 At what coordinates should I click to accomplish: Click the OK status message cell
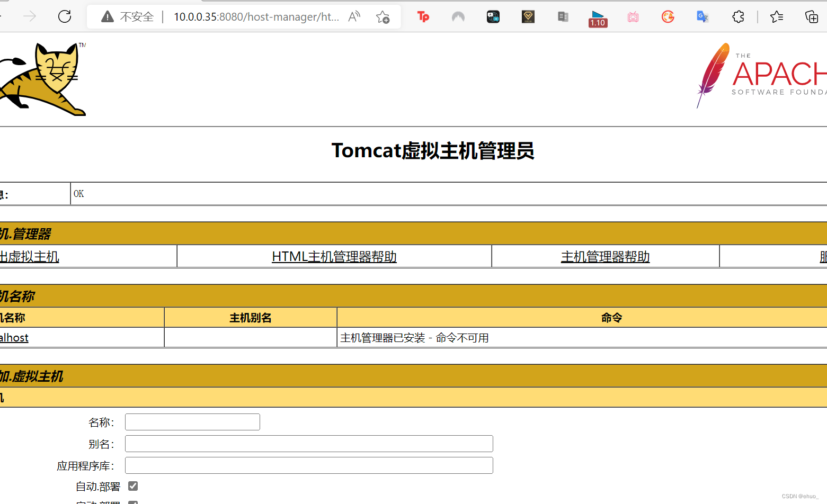click(449, 194)
